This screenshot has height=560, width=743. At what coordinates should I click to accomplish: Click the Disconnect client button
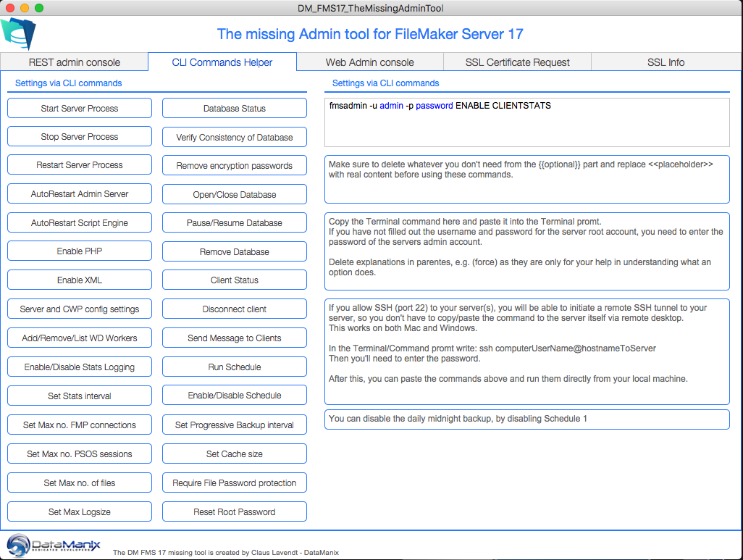[x=235, y=309]
